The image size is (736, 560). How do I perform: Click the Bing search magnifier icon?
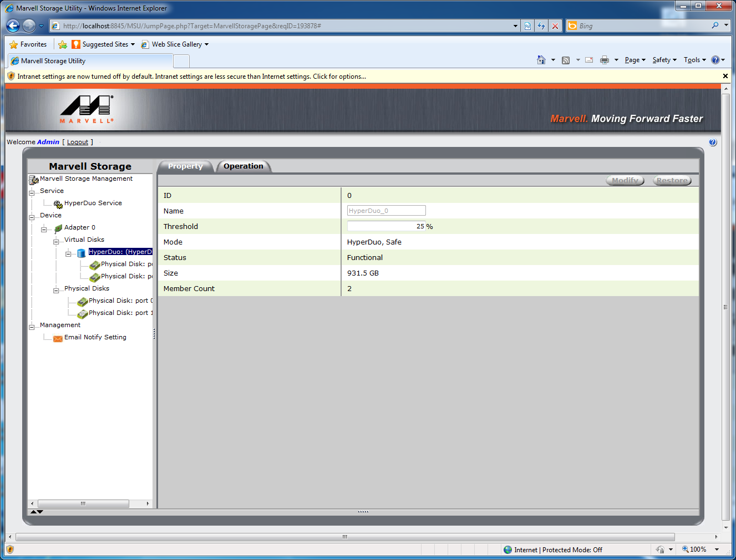[x=715, y=26]
